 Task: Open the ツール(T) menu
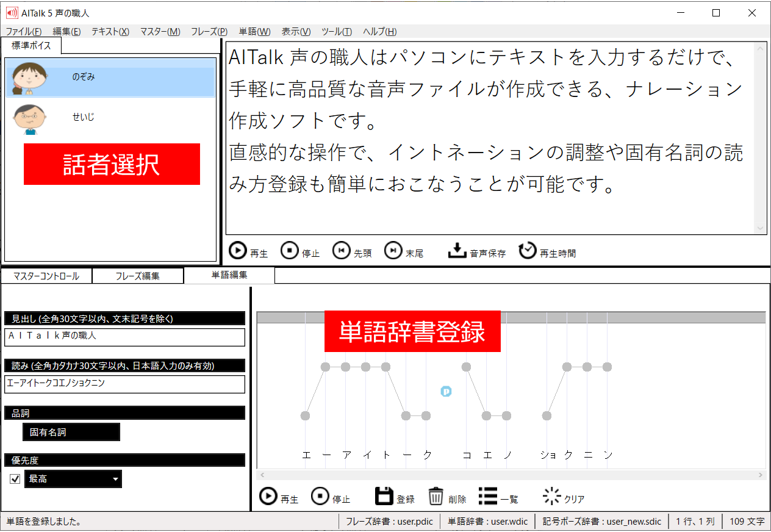336,32
